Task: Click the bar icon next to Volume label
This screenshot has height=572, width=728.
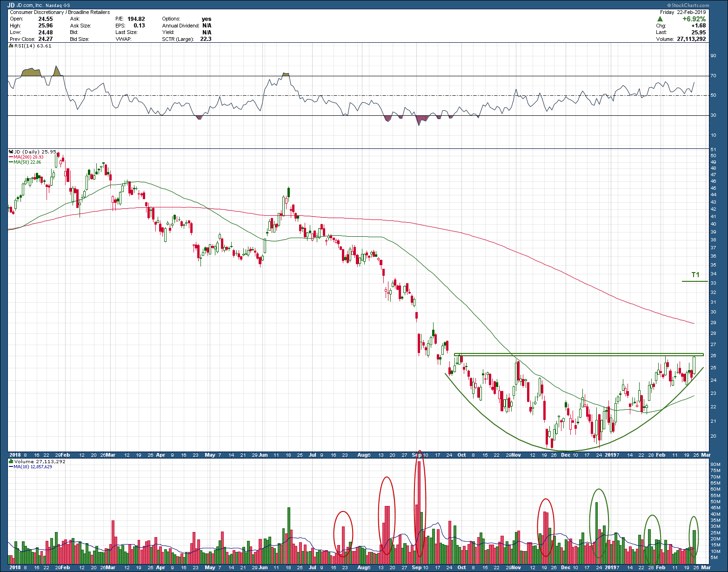Action: pos(11,461)
